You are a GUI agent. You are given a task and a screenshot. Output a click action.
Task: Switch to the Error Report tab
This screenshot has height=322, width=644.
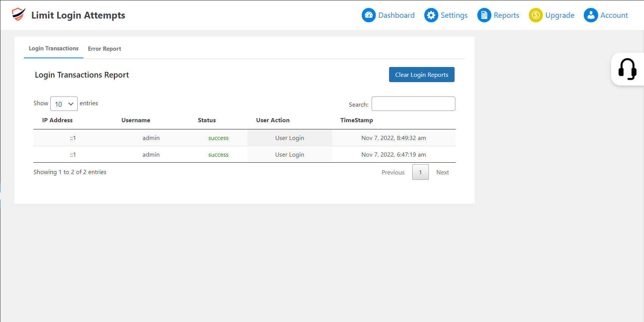[105, 49]
